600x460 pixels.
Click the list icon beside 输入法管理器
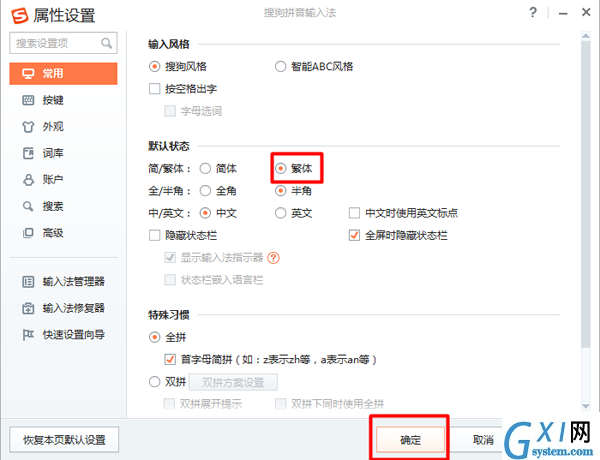tap(28, 282)
